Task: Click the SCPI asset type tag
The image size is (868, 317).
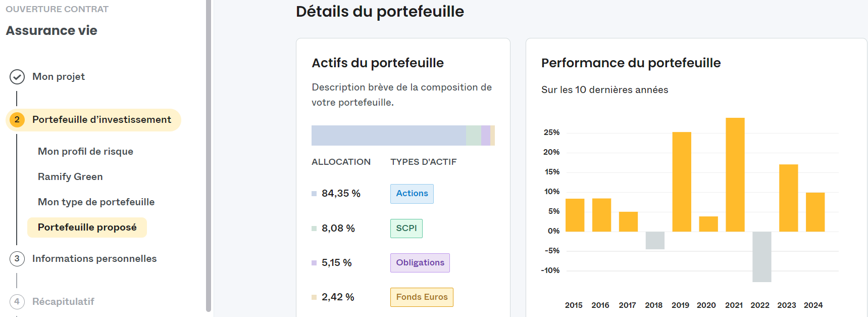Action: click(x=406, y=229)
